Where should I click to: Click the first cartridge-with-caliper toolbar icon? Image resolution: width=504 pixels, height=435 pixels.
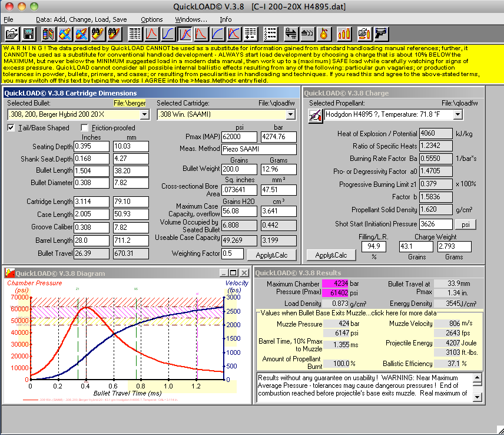click(65, 34)
